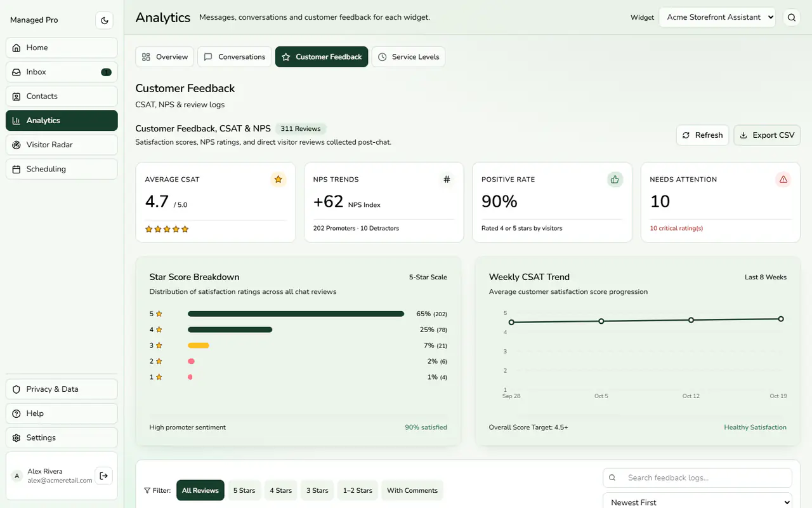Toggle dark mode with the moon icon
Screen dimensions: 812x508
click(x=105, y=20)
